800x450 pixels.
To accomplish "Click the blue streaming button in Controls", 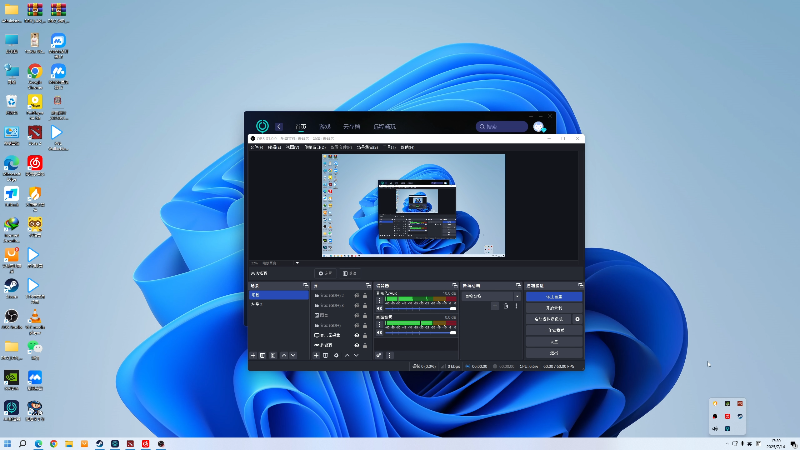I will (554, 296).
